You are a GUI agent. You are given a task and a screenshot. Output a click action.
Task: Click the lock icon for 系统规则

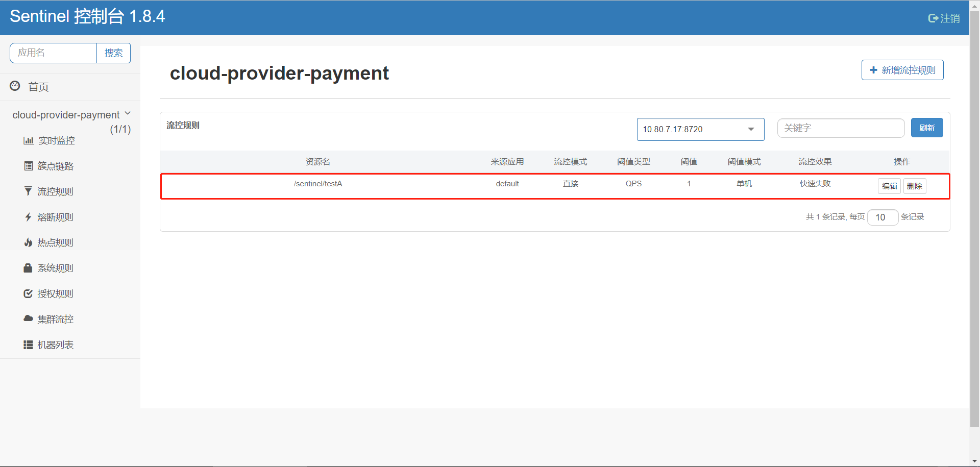coord(28,267)
